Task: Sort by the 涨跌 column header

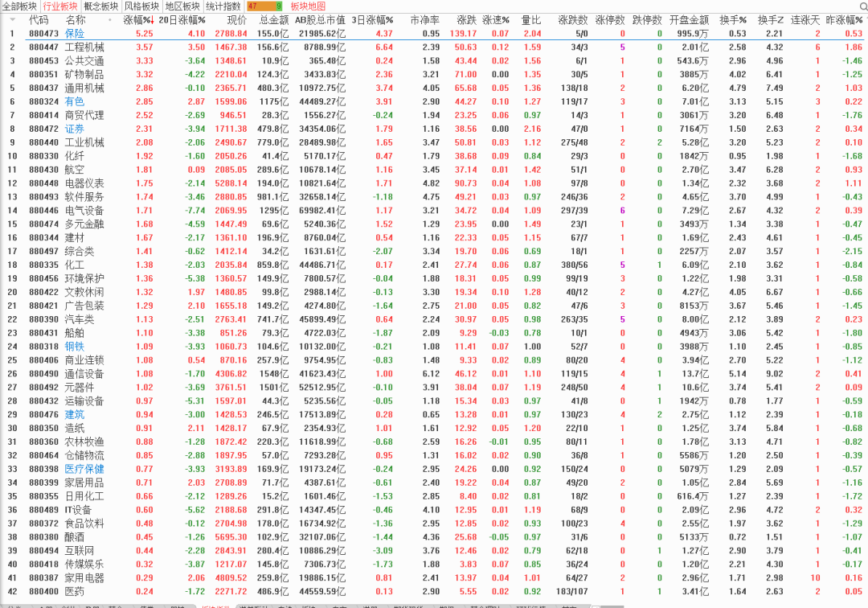Action: pyautogui.click(x=467, y=20)
